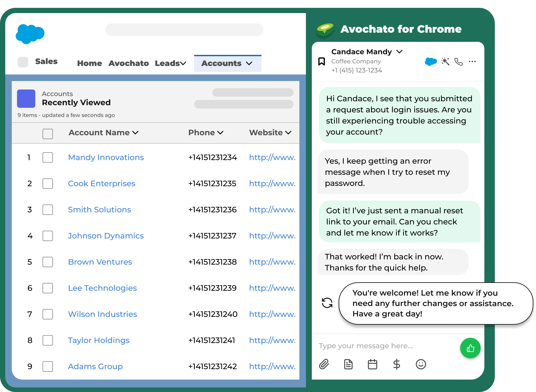The image size is (536, 392).
Task: Check the Cook Enterprises row checkbox
Action: coord(48,184)
